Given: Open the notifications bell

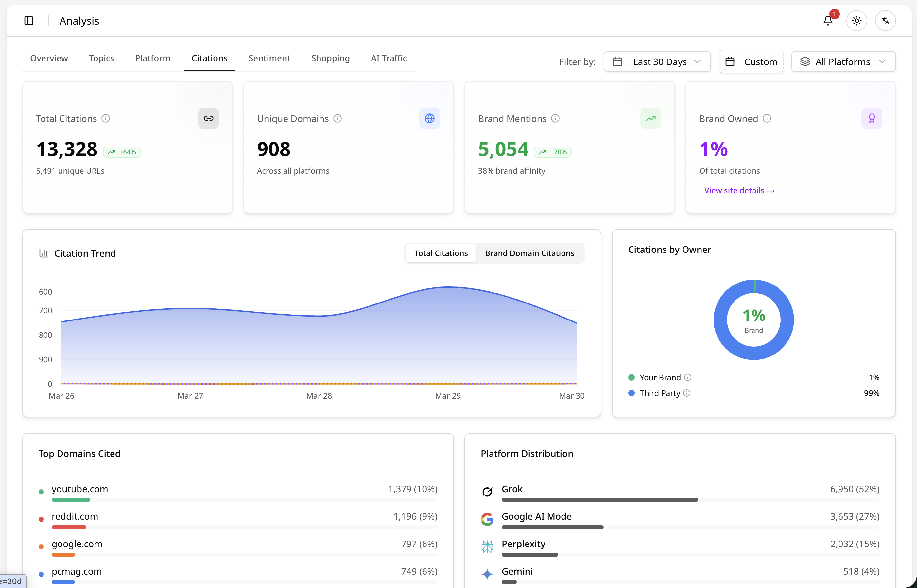Looking at the screenshot, I should 828,21.
